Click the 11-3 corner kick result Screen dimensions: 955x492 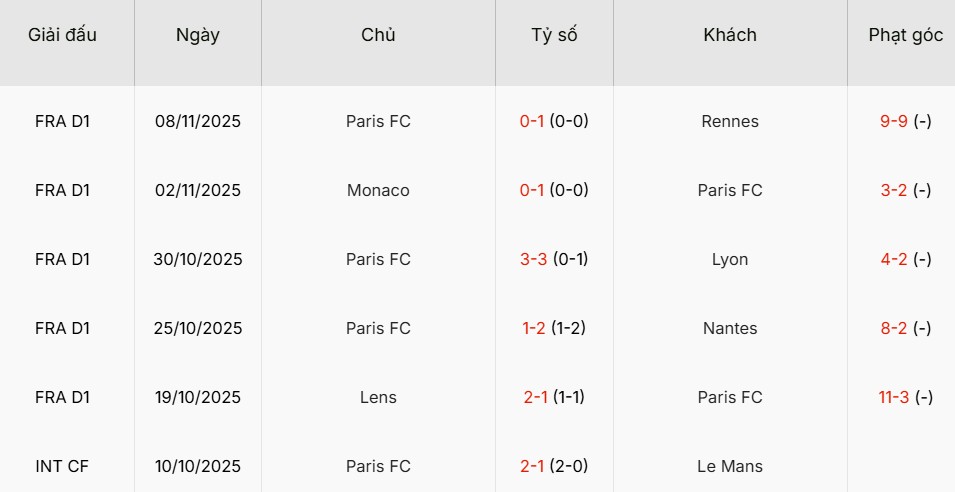tap(893, 398)
